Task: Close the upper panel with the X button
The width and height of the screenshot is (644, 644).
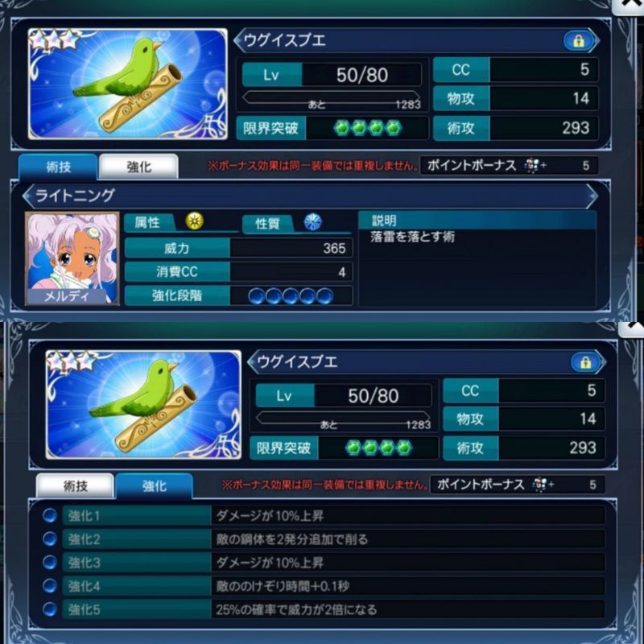Action: [x=628, y=6]
